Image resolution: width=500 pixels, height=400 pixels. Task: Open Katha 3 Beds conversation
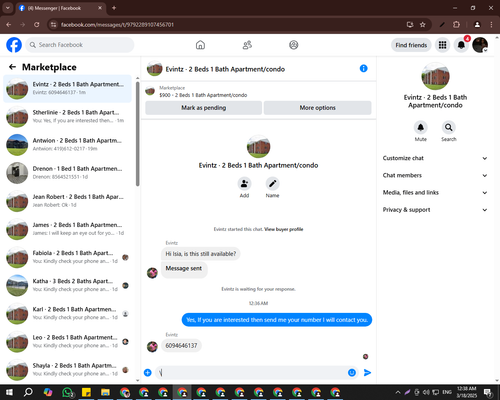click(67, 285)
